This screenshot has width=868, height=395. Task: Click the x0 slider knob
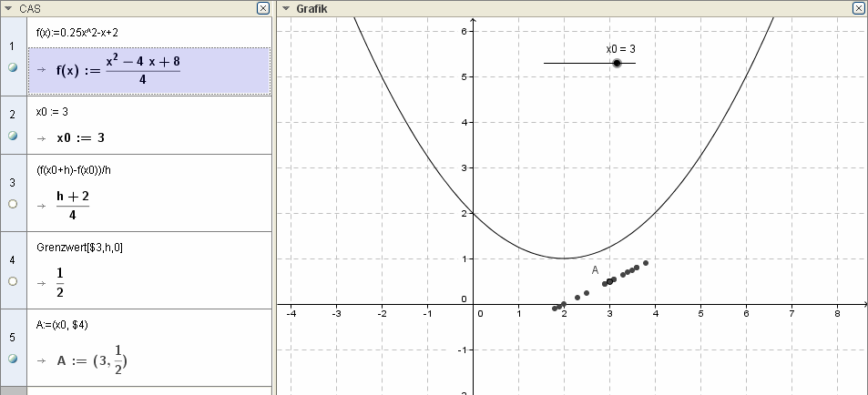click(617, 63)
